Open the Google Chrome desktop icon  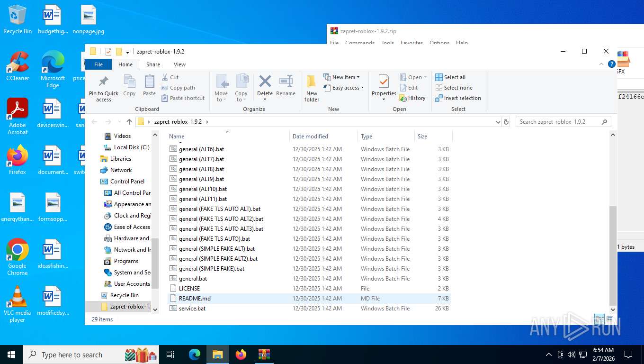18,257
